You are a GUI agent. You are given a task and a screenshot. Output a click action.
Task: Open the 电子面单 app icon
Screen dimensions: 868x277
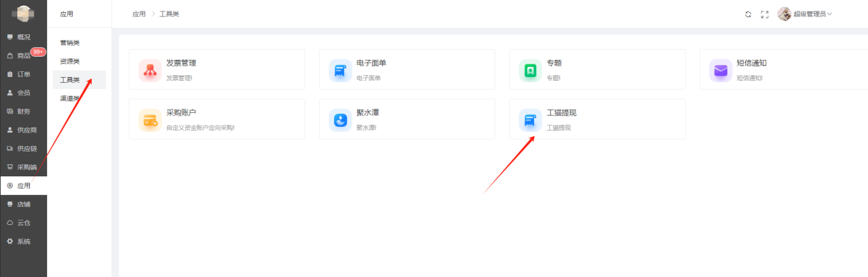(x=340, y=70)
